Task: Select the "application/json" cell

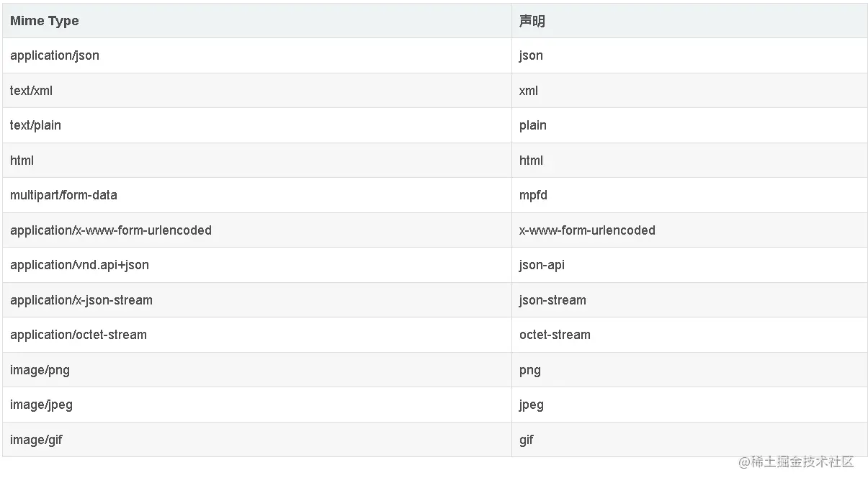Action: (55, 55)
